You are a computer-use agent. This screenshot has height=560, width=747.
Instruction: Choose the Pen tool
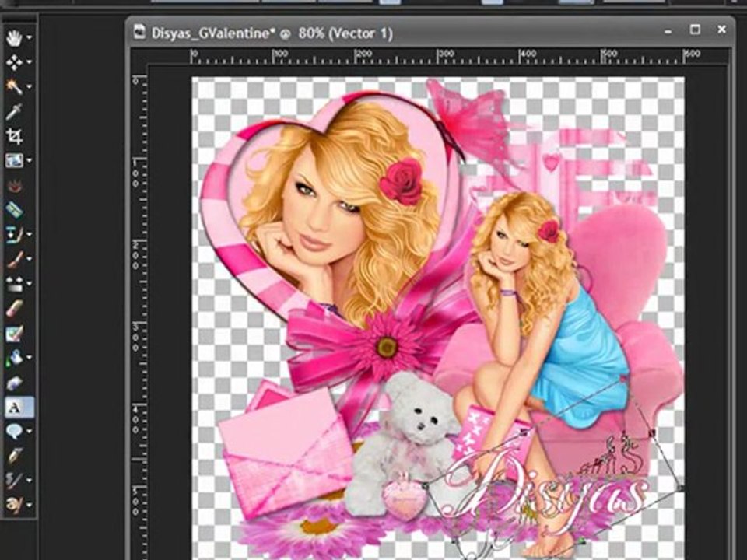[x=14, y=456]
